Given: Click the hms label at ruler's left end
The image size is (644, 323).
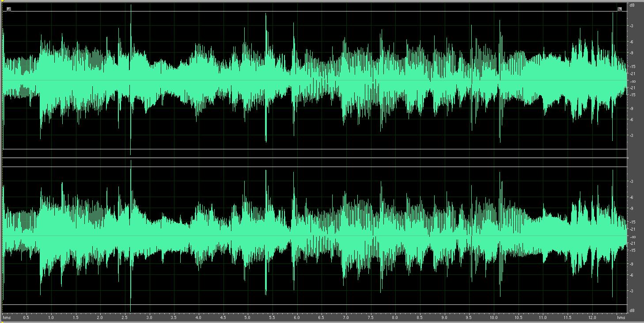Looking at the screenshot, I should click(x=7, y=317).
